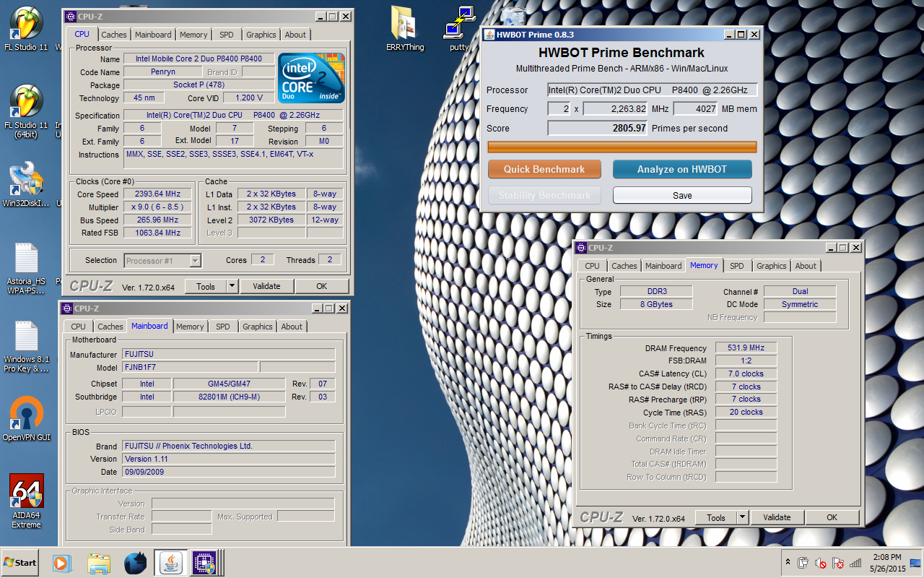This screenshot has height=578, width=924.
Task: Open FL Studio 11 (64bit) desktop shortcut
Action: (x=26, y=112)
